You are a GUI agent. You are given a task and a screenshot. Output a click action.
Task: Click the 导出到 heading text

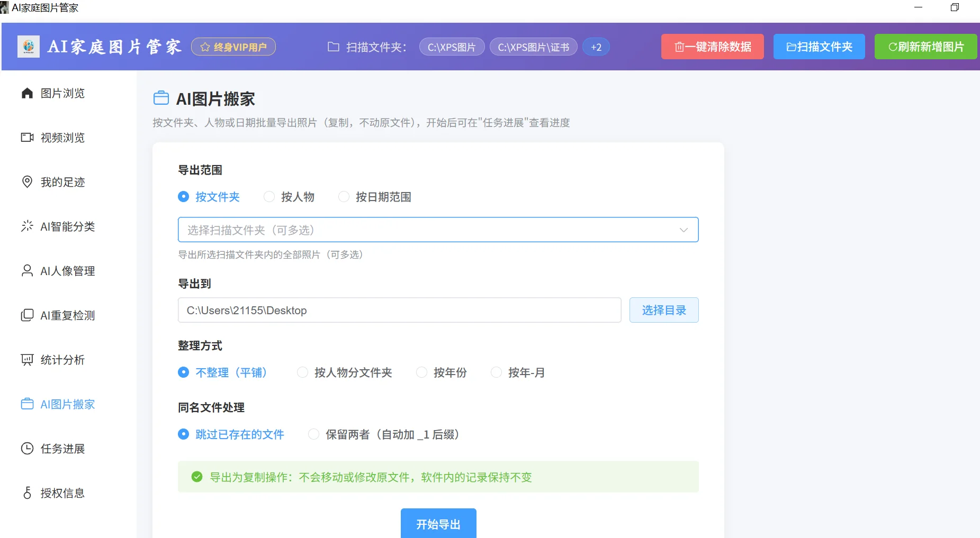[194, 284]
